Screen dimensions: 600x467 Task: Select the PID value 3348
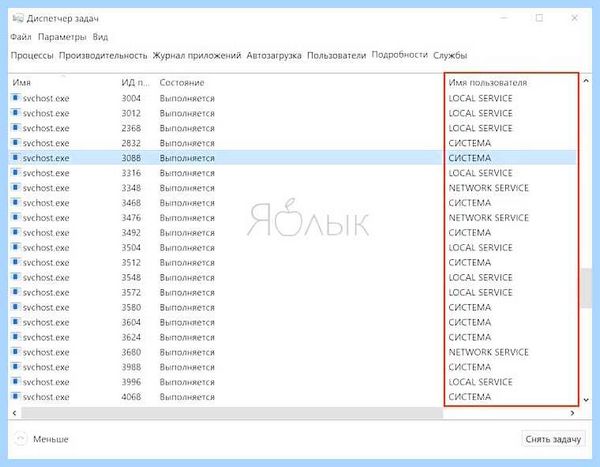131,188
